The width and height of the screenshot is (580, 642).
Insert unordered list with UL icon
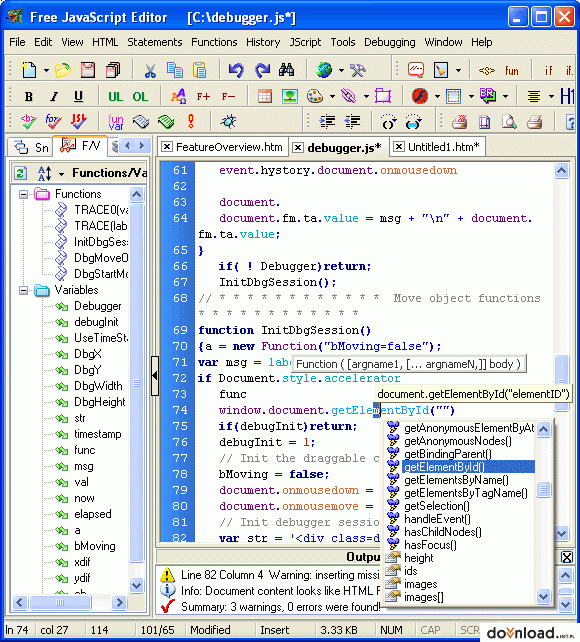115,97
